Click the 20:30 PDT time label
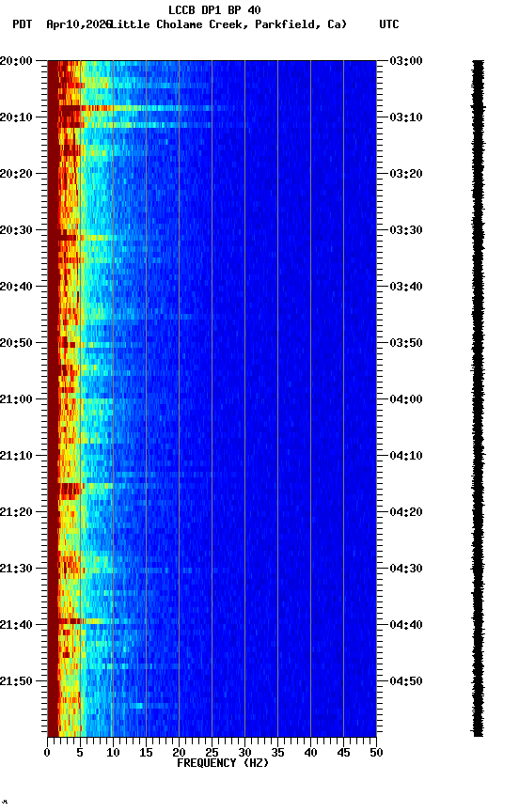Image resolution: width=519 pixels, height=812 pixels. tap(16, 230)
